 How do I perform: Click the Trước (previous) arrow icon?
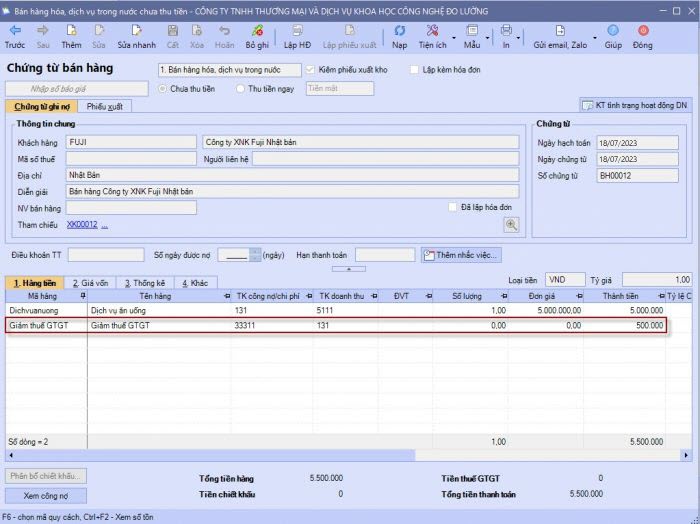point(14,31)
